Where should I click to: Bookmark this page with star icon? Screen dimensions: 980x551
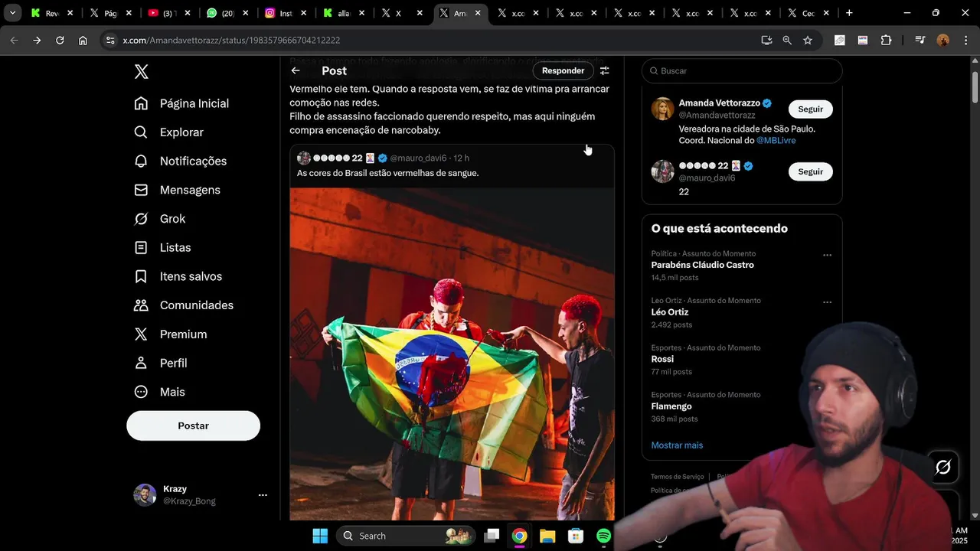click(808, 41)
